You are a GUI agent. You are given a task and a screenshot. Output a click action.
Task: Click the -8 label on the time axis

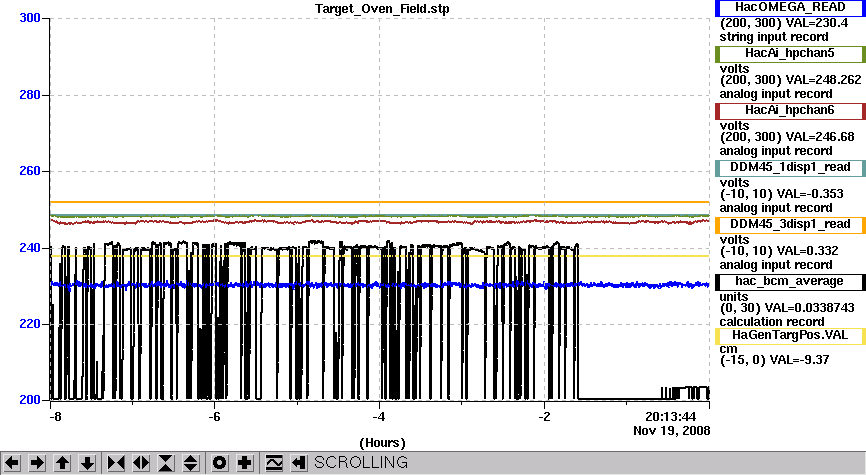pos(55,416)
